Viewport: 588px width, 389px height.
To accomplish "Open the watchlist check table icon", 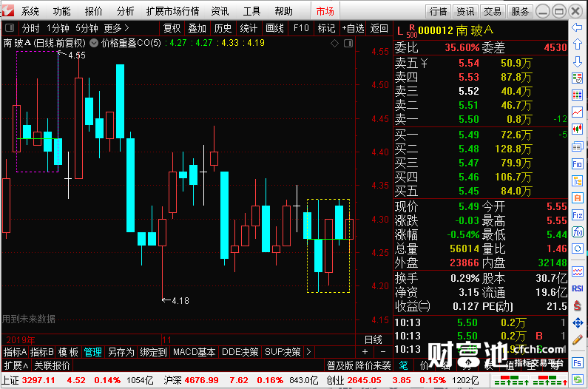I will pyautogui.click(x=577, y=78).
